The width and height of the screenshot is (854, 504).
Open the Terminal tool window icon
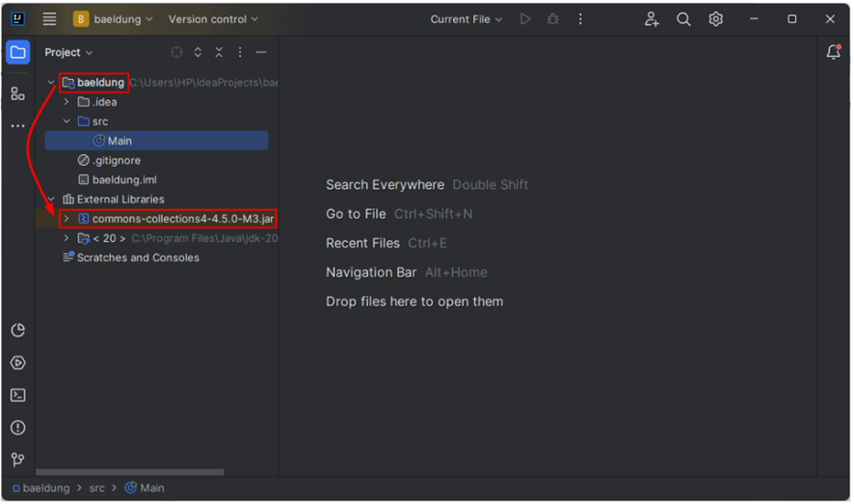(17, 395)
